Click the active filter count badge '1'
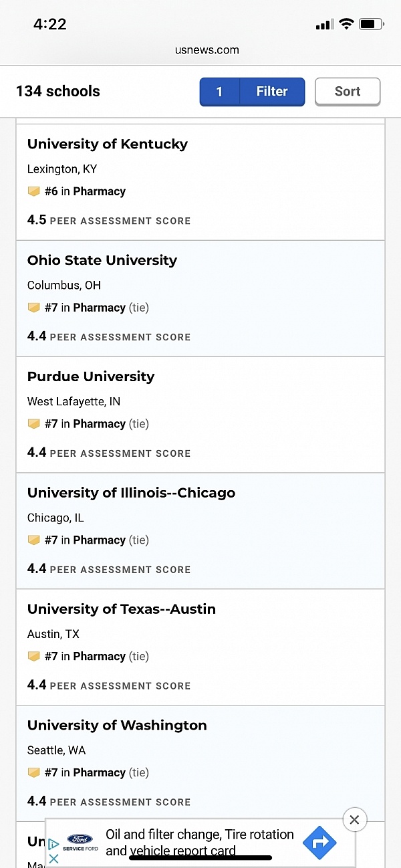 tap(219, 92)
